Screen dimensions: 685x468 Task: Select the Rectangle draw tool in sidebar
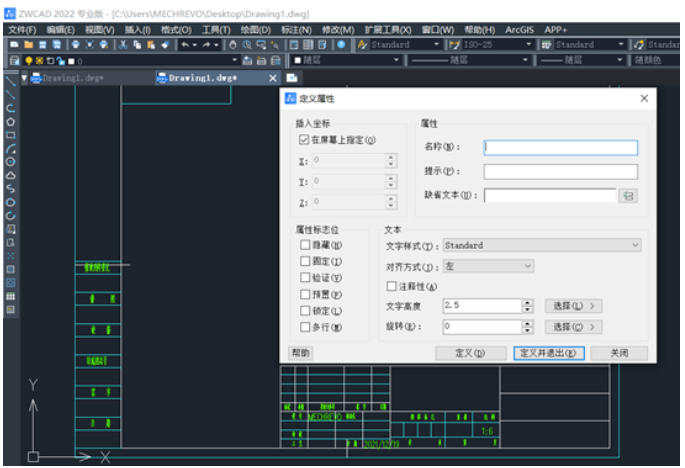(x=10, y=134)
